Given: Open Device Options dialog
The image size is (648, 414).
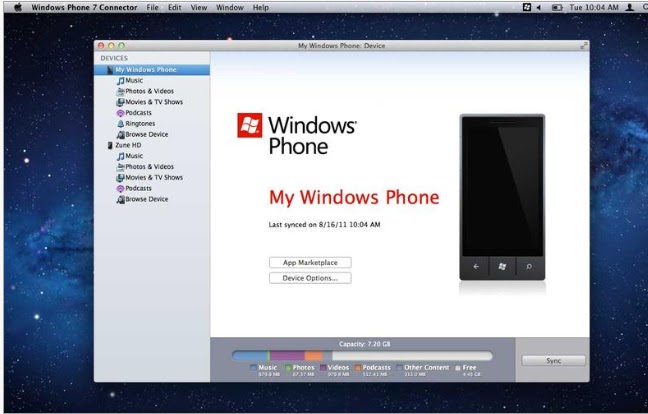Looking at the screenshot, I should tap(310, 278).
